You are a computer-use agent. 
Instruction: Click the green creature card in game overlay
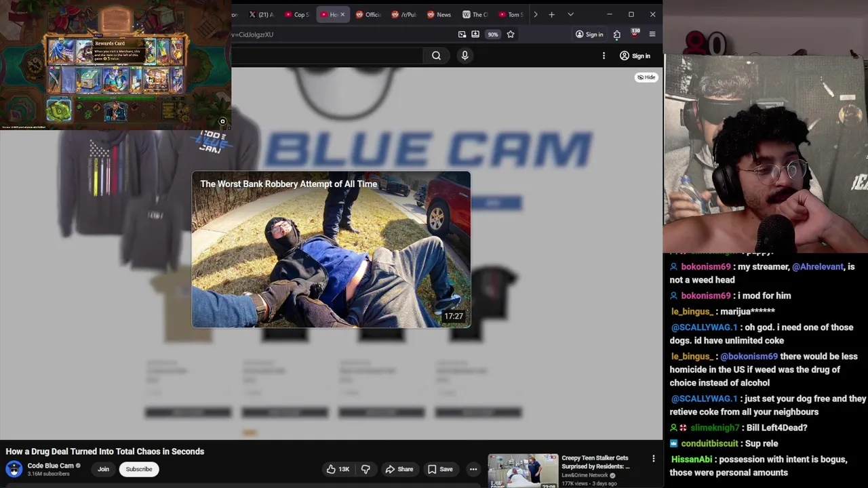pos(59,110)
